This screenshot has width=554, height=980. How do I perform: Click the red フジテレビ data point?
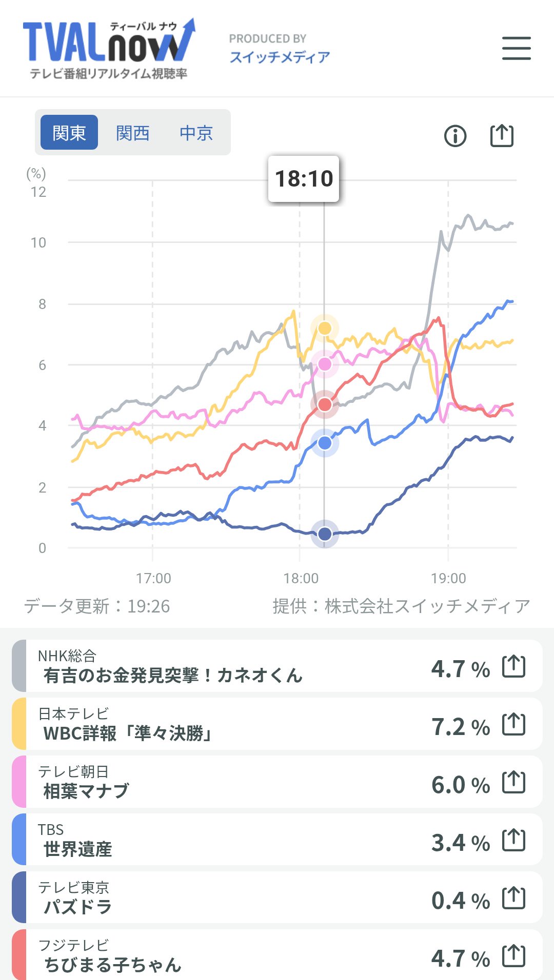point(325,405)
